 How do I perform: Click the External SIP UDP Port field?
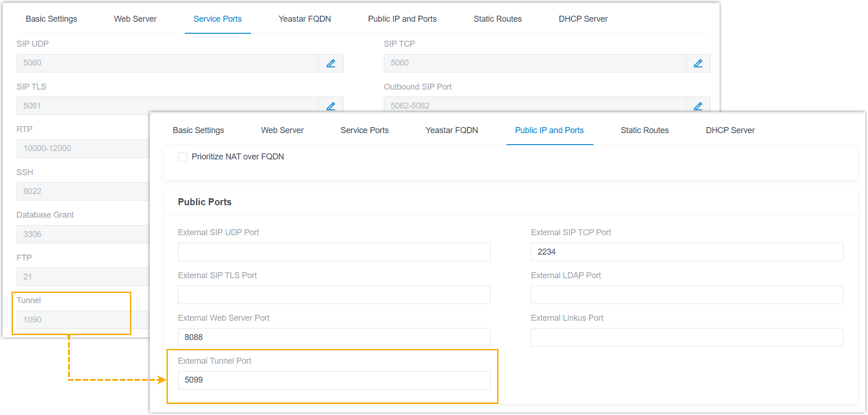pyautogui.click(x=334, y=252)
